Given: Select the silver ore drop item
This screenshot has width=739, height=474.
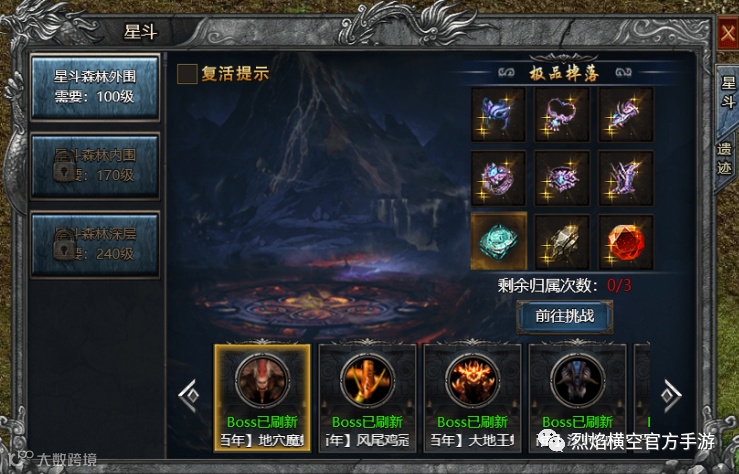Looking at the screenshot, I should click(x=562, y=242).
